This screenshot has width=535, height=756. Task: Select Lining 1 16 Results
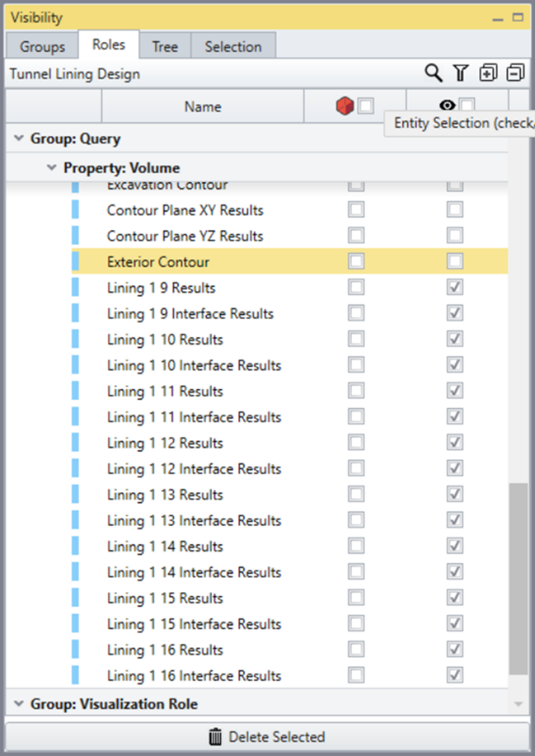tap(165, 651)
